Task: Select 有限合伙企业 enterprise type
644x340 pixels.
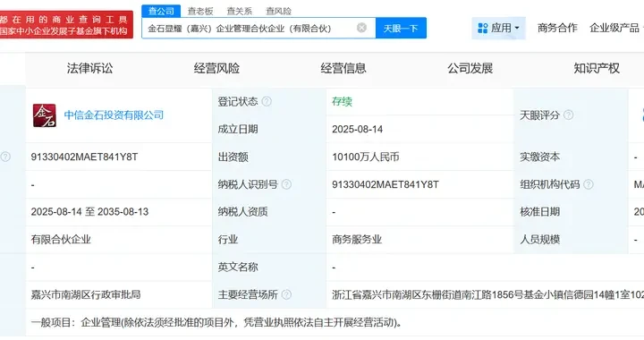Action: tap(61, 240)
